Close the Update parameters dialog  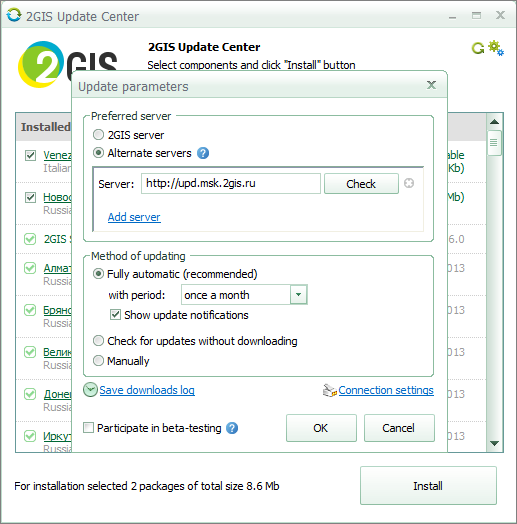[x=431, y=85]
